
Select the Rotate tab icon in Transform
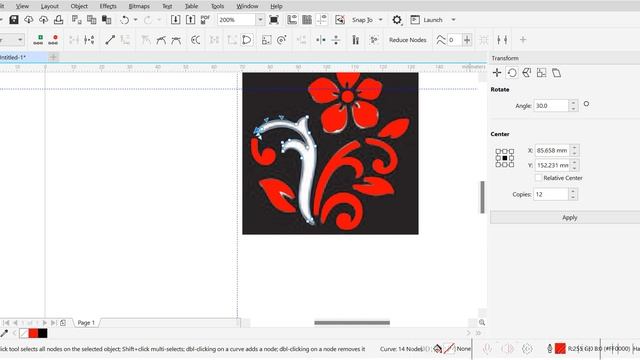point(512,73)
